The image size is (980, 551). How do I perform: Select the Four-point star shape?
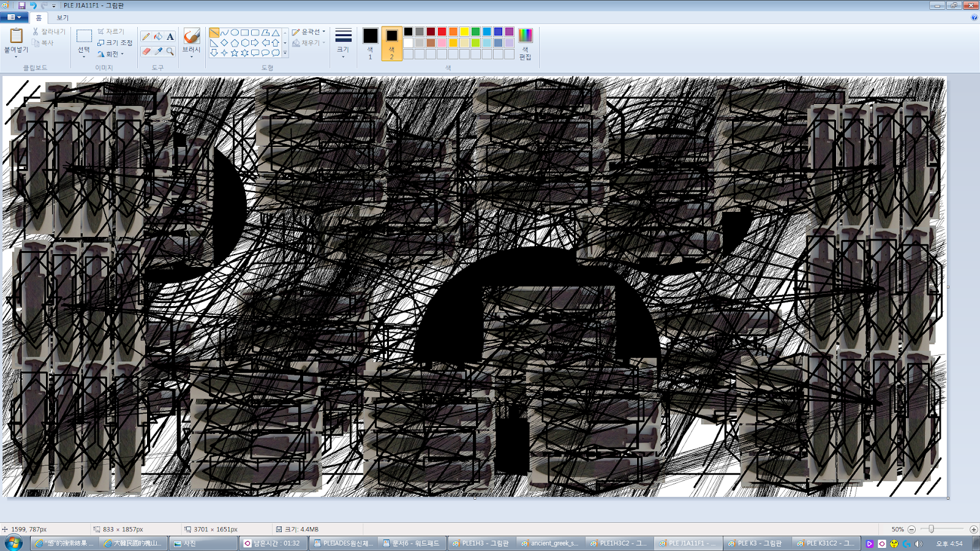224,53
